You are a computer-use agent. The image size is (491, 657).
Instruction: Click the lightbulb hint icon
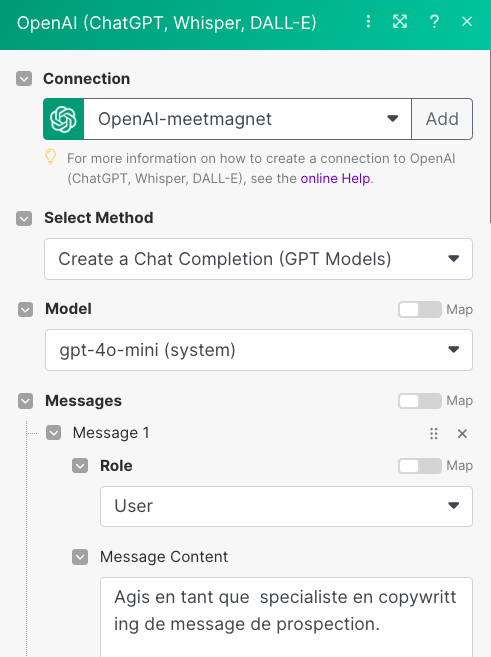(x=51, y=157)
